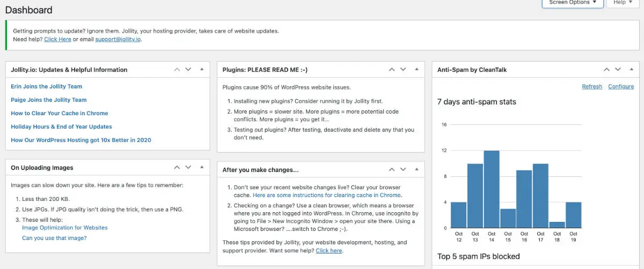Email support@jollity.io link in notice

pyautogui.click(x=118, y=39)
